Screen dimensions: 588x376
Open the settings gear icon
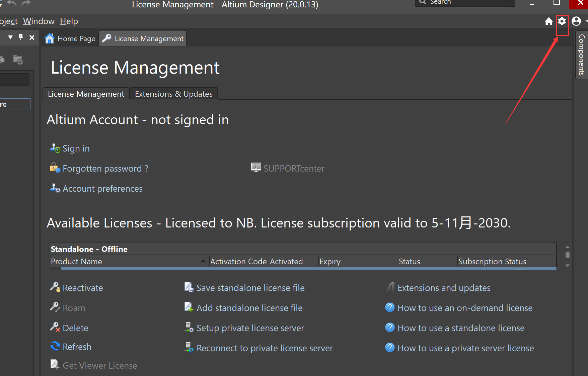click(562, 21)
